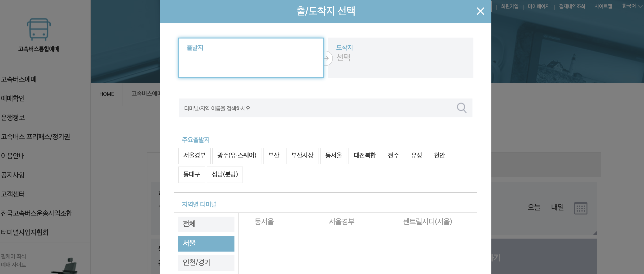This screenshot has height=274, width=644.
Task: Choose 서울경부 from major departures
Action: (x=194, y=156)
